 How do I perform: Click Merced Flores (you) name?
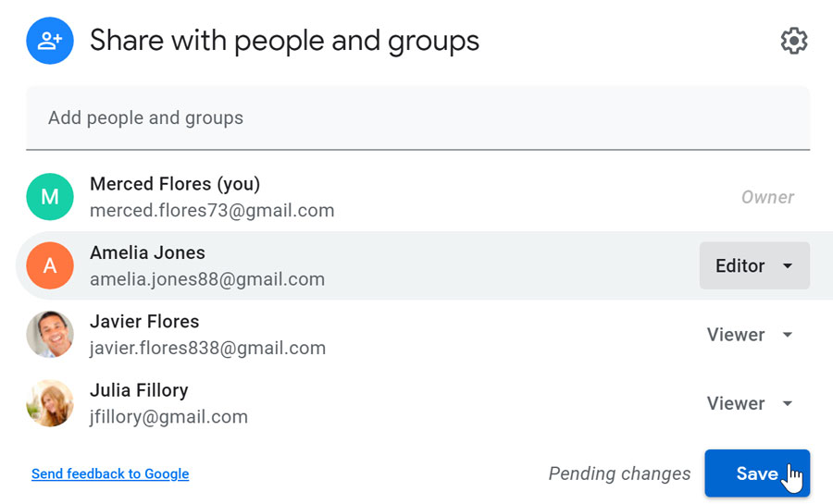tap(175, 184)
